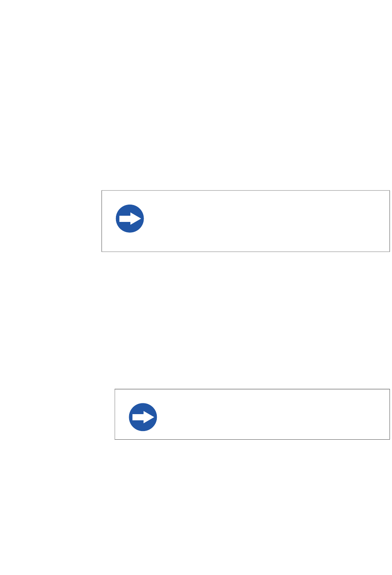Click the lower blue arrow notice icon
Screen dimensions: 392x575
(x=143, y=417)
